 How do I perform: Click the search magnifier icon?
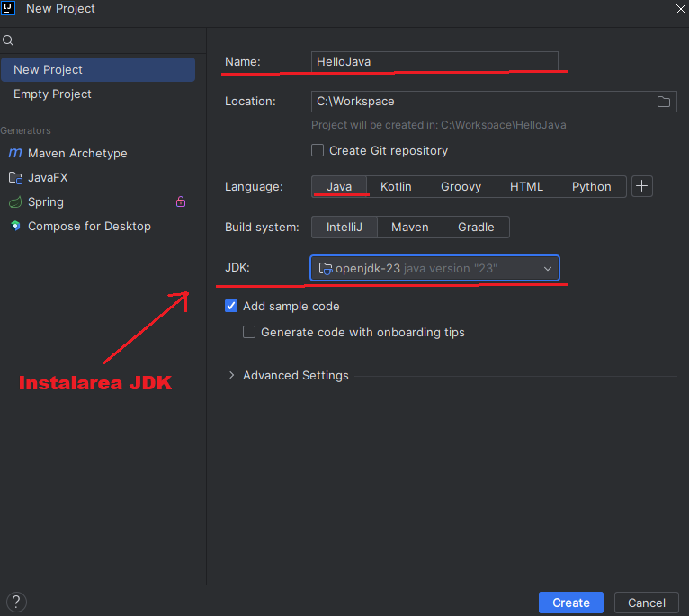(8, 40)
